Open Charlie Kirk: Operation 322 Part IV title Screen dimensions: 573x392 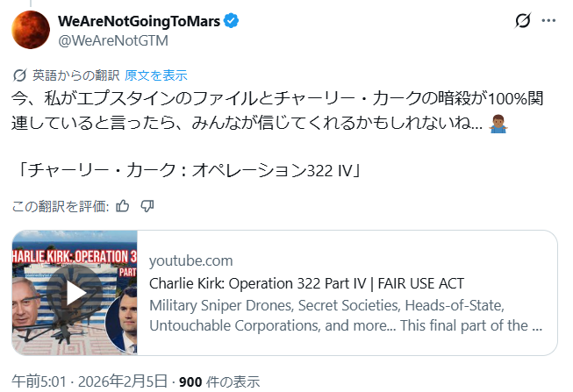(306, 283)
